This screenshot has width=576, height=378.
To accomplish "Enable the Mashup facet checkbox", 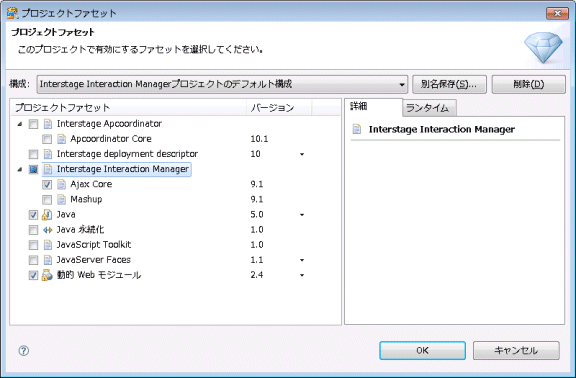I will pos(47,199).
